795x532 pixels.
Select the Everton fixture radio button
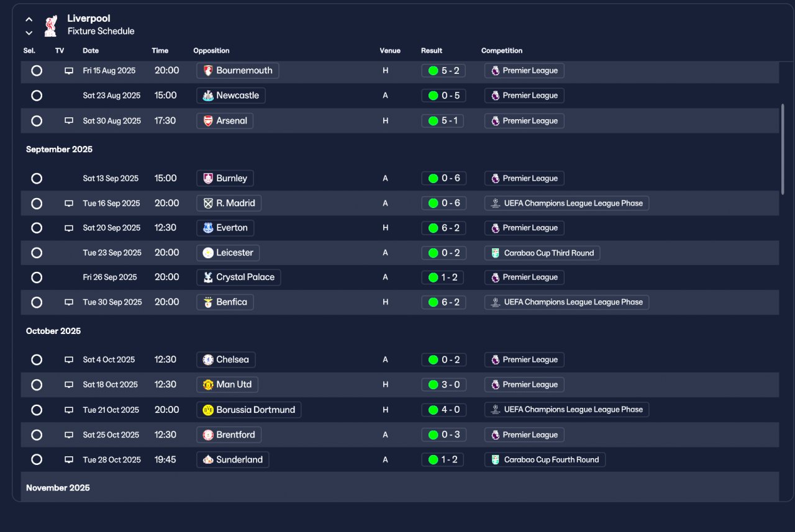click(37, 228)
